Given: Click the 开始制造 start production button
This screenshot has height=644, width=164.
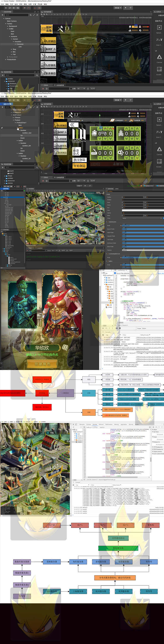Looking at the screenshot, I should pyautogui.click(x=80, y=165).
